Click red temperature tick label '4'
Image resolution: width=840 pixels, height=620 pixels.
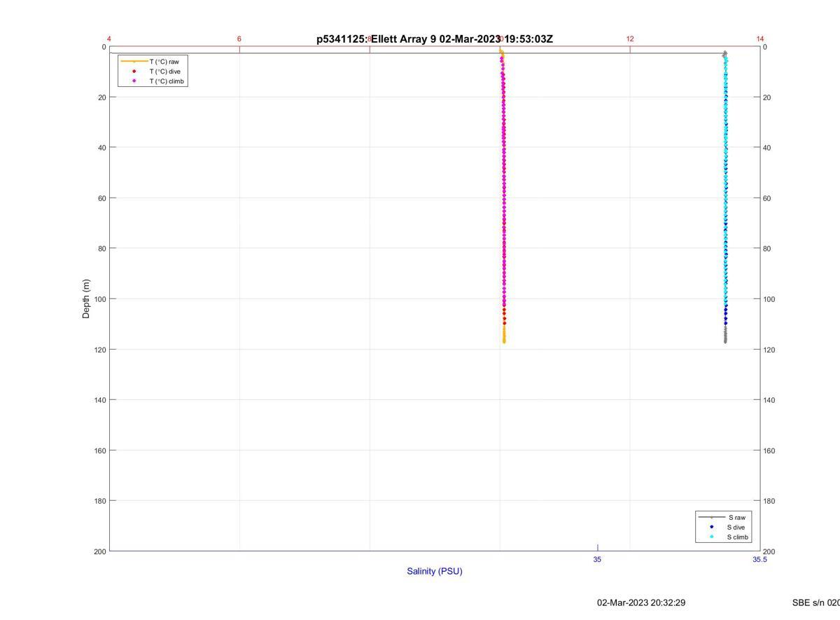[x=109, y=39]
